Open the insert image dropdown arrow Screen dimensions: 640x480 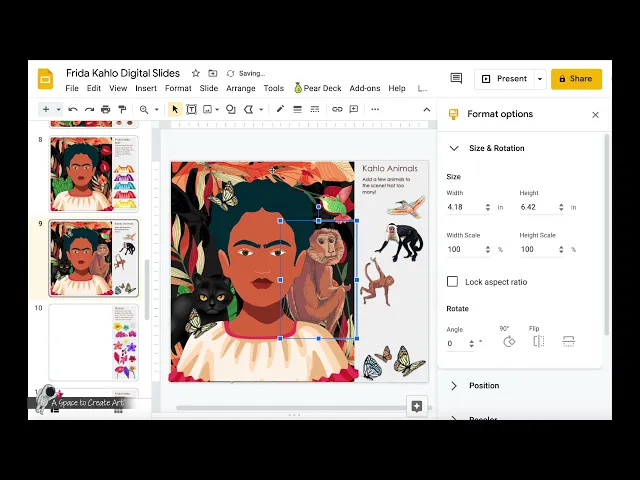(217, 109)
